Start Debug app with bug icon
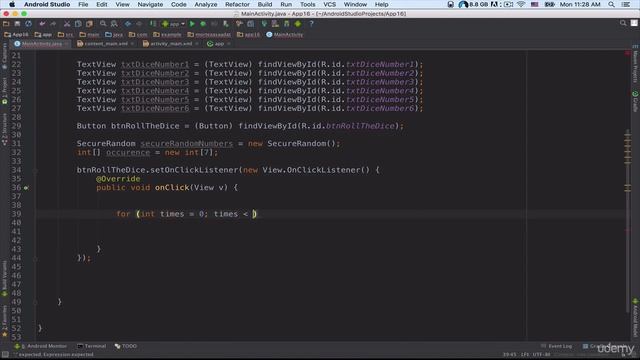The image size is (640, 360). [203, 24]
